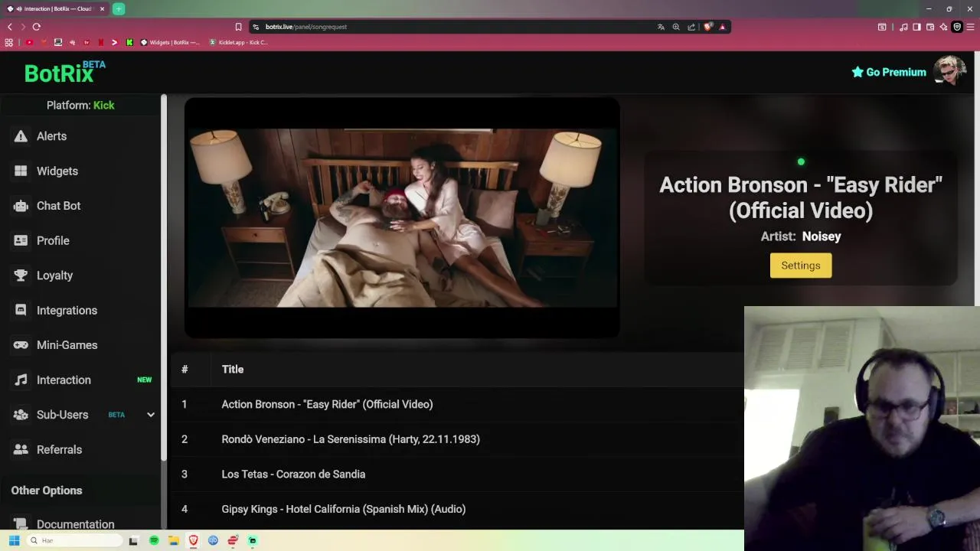Open the browser media control music icon

[903, 27]
